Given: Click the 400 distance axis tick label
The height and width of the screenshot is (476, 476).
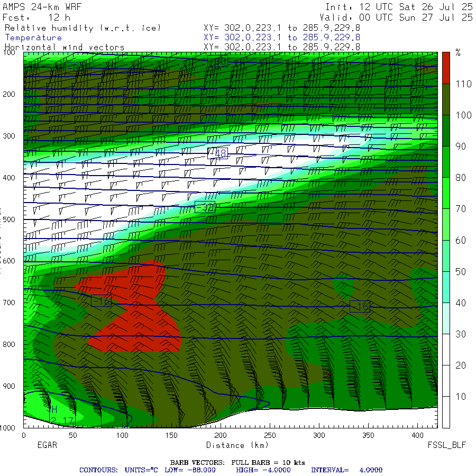Looking at the screenshot, I should (x=417, y=435).
